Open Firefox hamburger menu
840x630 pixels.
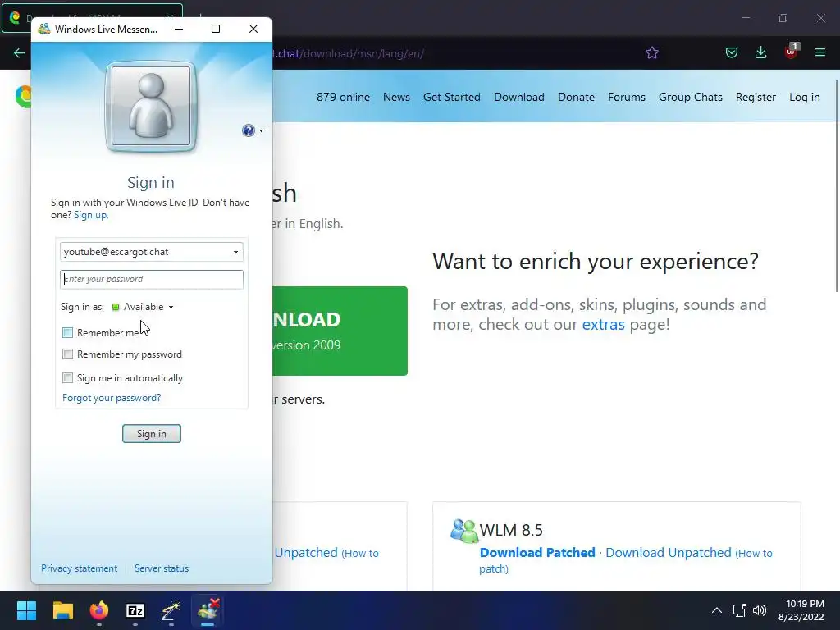(x=820, y=52)
